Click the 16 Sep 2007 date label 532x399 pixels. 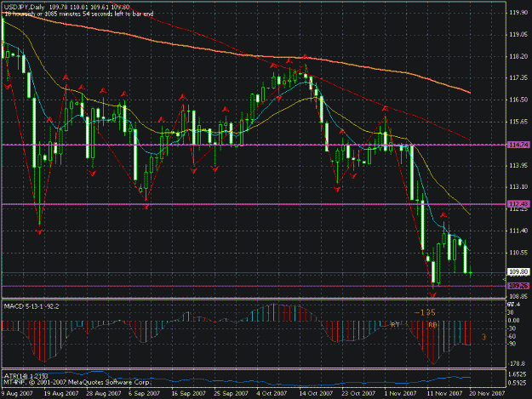coord(188,393)
